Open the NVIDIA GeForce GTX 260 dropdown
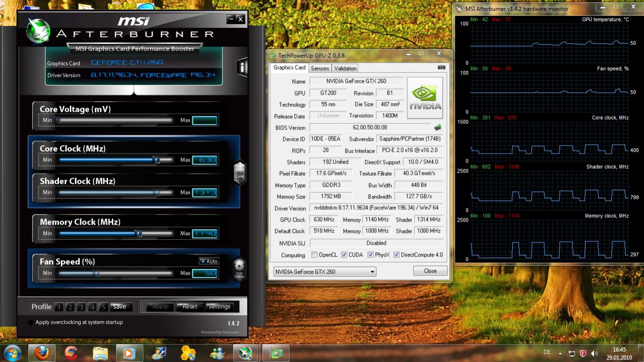This screenshot has height=362, width=644. pyautogui.click(x=325, y=272)
